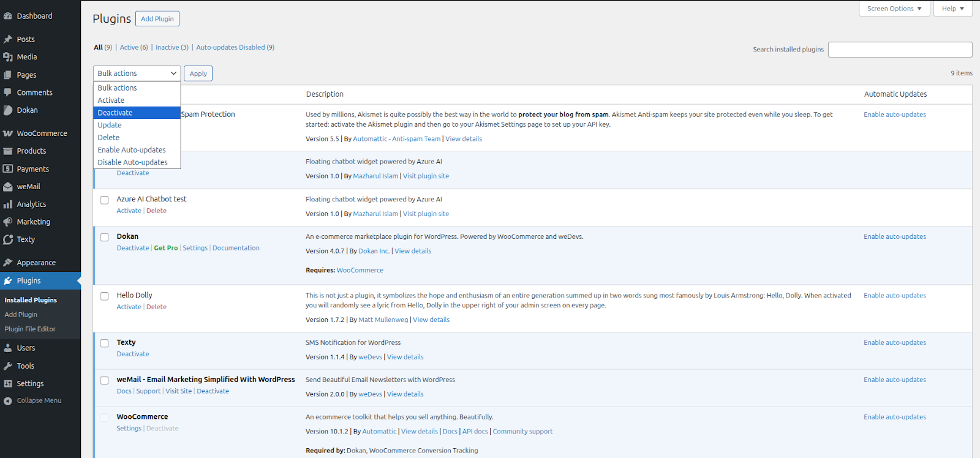Tick the Azure AI Chatbot test checkbox

click(105, 200)
